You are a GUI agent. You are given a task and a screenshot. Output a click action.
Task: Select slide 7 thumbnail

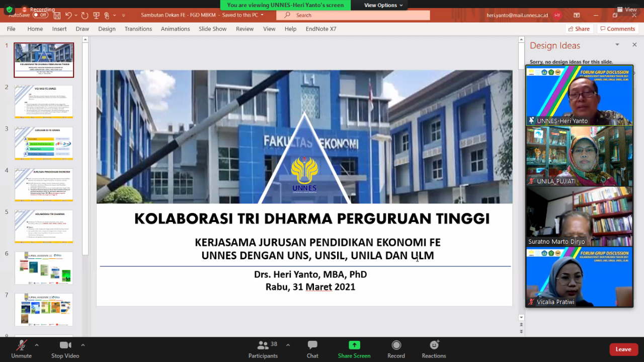pyautogui.click(x=44, y=310)
